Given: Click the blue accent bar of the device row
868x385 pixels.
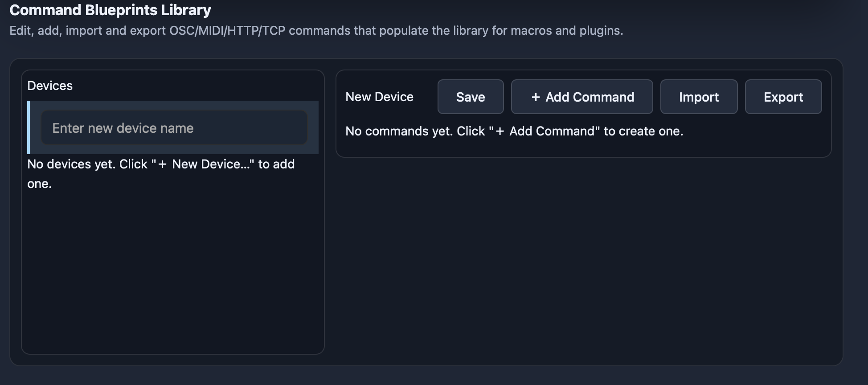Looking at the screenshot, I should tap(29, 127).
